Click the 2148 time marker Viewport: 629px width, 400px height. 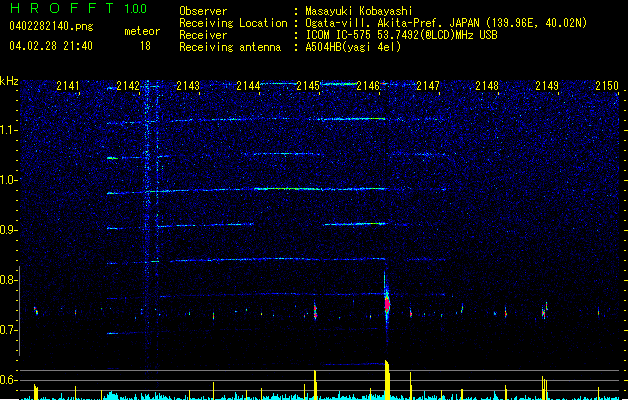point(487,86)
